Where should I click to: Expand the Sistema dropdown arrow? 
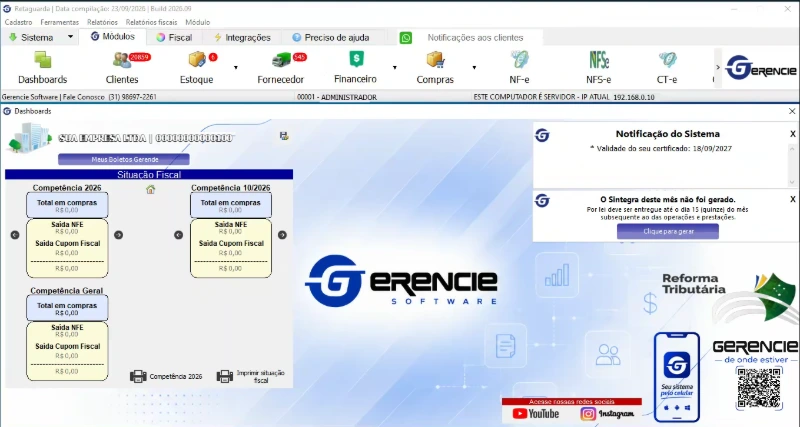click(70, 37)
